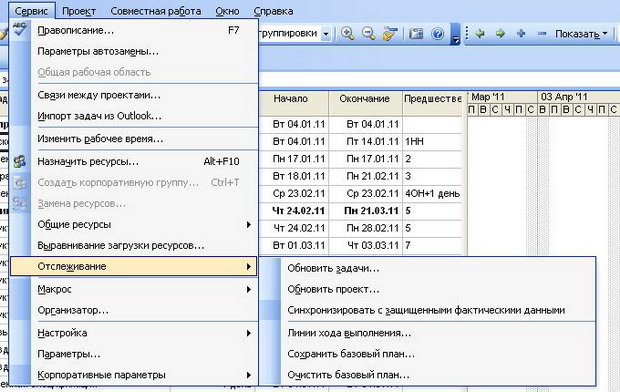Open the Справка menu

pyautogui.click(x=273, y=11)
